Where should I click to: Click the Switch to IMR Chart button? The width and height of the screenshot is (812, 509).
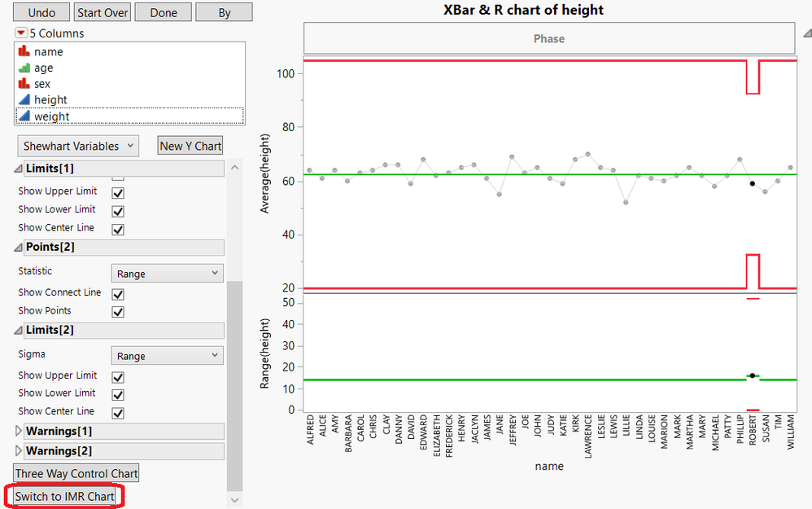(64, 495)
